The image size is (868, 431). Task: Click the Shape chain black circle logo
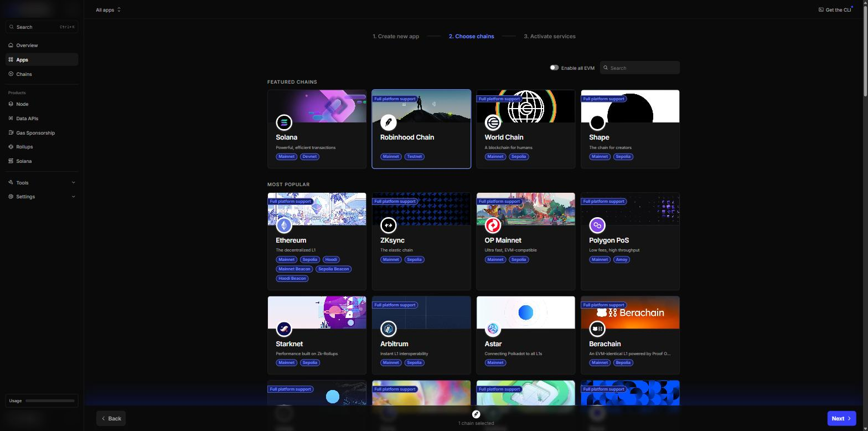tap(597, 122)
